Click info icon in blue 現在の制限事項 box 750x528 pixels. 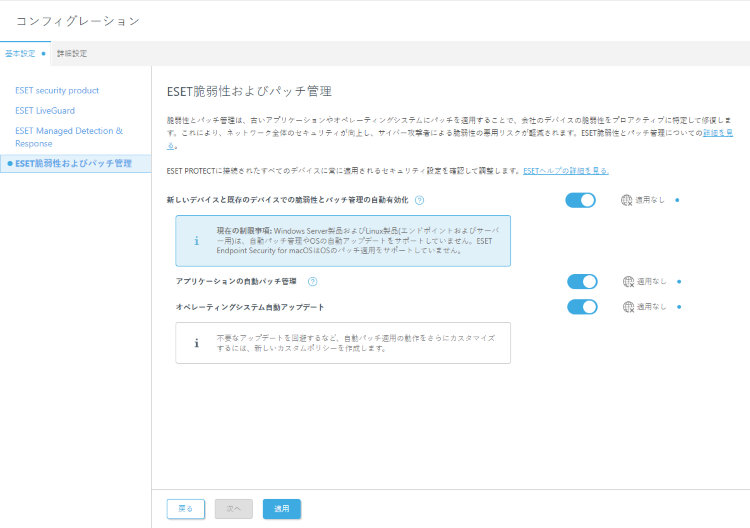[197, 241]
